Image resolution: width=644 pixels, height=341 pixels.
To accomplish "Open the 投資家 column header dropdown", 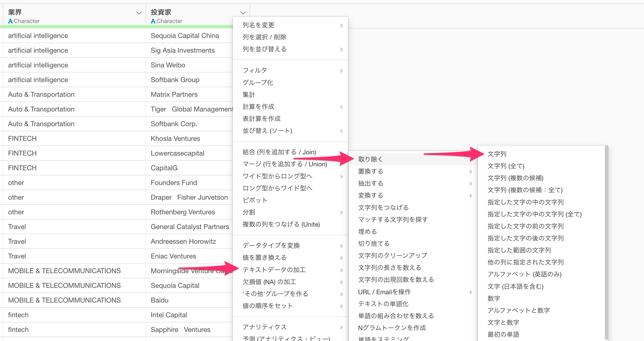I will 243,13.
